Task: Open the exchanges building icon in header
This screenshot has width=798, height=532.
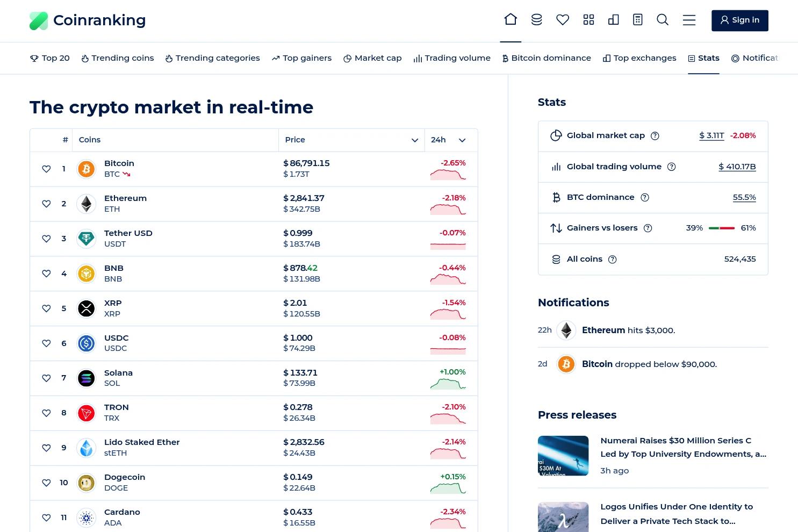Action: click(613, 20)
